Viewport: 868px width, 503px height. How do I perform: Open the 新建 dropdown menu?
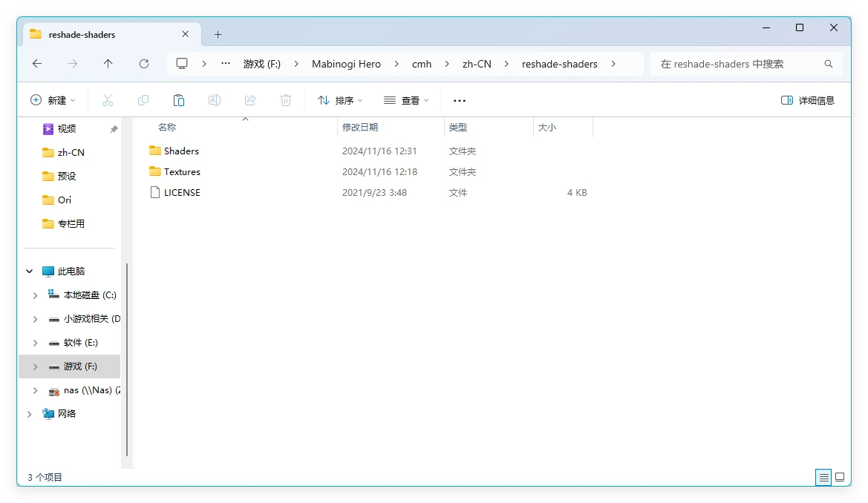(53, 100)
